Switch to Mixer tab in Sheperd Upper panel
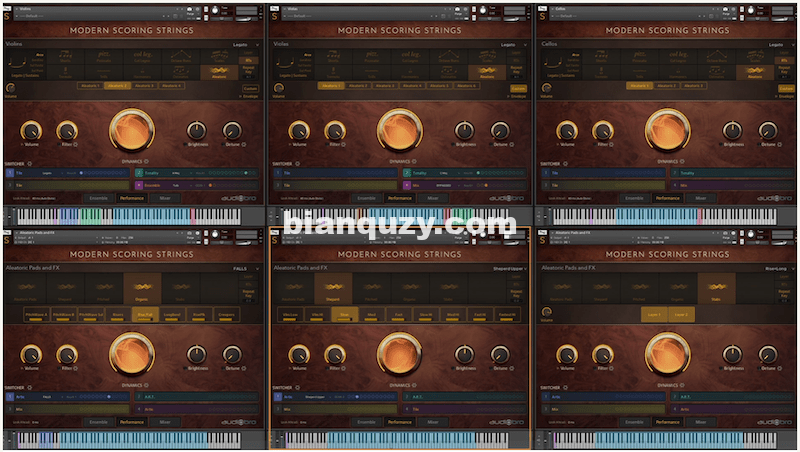The image size is (800, 452). click(433, 422)
